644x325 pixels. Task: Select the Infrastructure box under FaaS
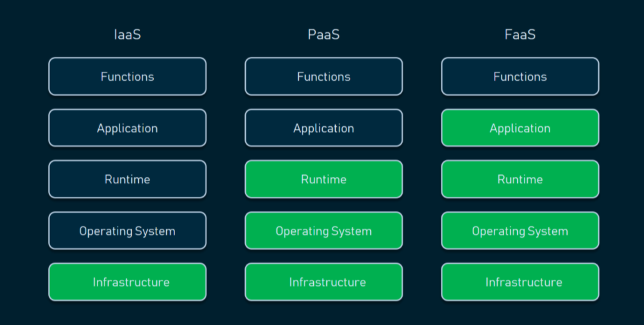pyautogui.click(x=520, y=282)
